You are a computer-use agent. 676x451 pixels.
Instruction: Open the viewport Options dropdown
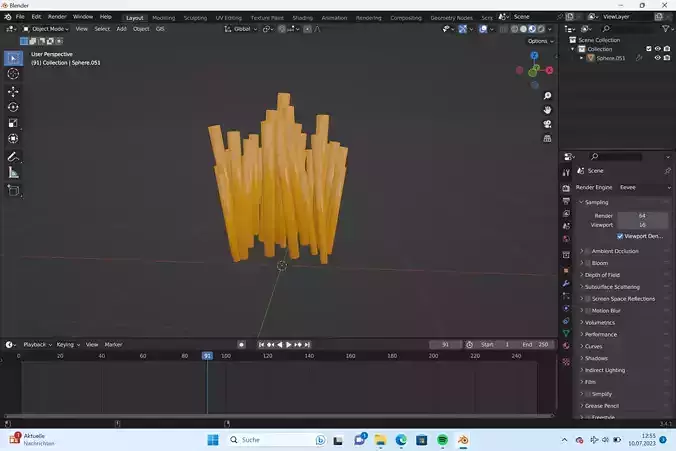[540, 41]
